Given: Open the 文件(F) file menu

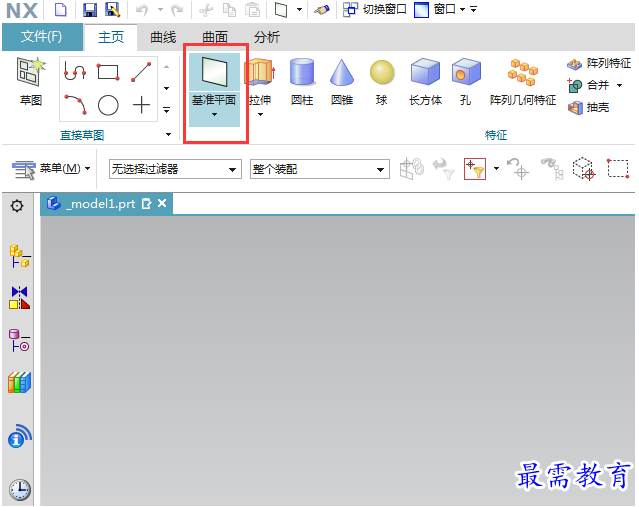Looking at the screenshot, I should (42, 37).
